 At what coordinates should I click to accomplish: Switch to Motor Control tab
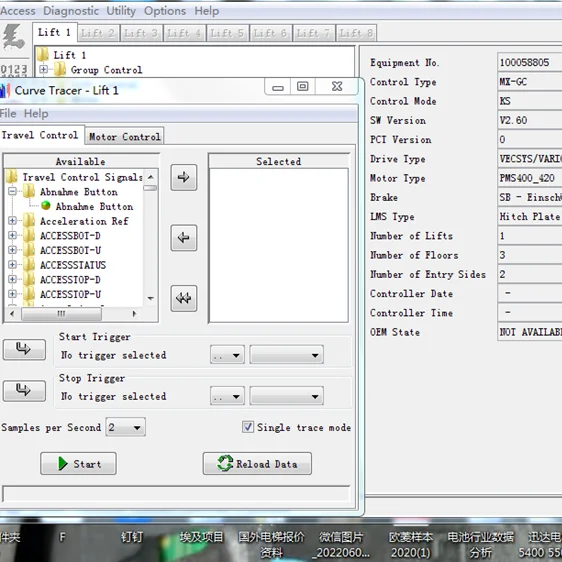(124, 136)
